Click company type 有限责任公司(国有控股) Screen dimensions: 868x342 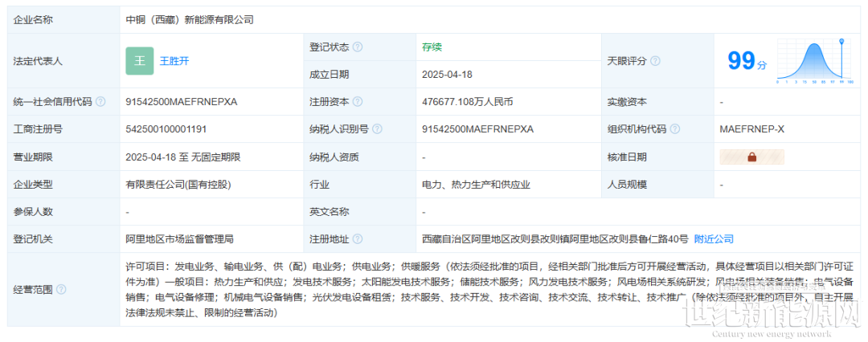(x=178, y=185)
